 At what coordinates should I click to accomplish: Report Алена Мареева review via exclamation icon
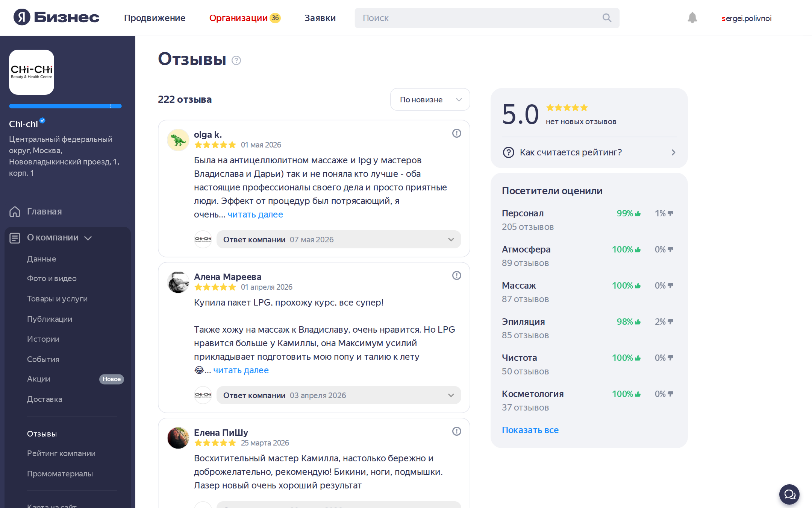456,275
